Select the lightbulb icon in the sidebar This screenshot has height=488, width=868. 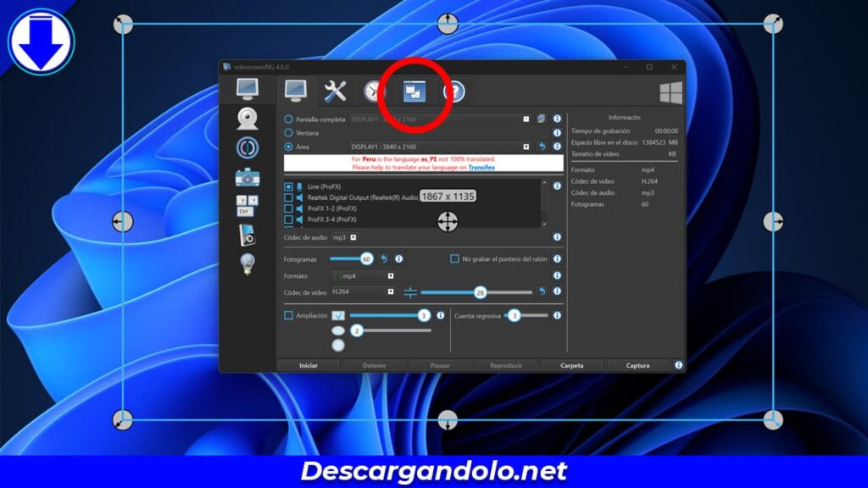pyautogui.click(x=248, y=260)
